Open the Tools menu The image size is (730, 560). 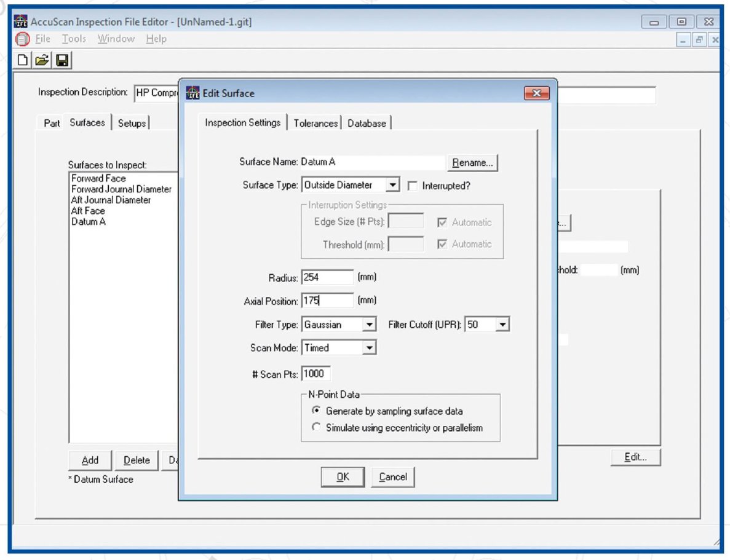(x=74, y=39)
